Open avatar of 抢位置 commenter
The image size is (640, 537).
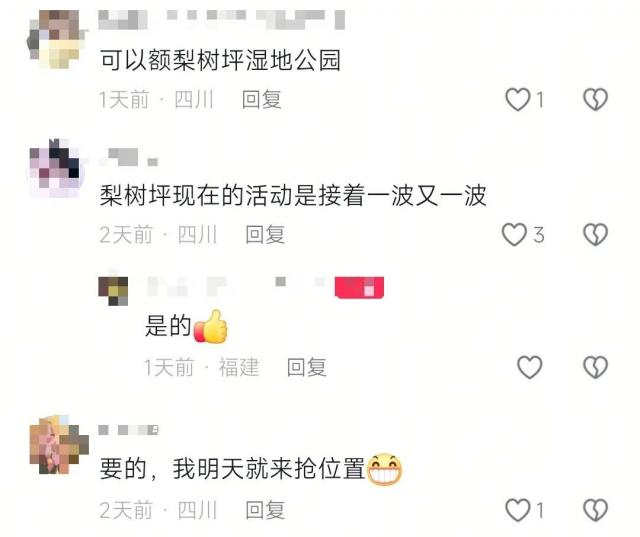coord(59,445)
